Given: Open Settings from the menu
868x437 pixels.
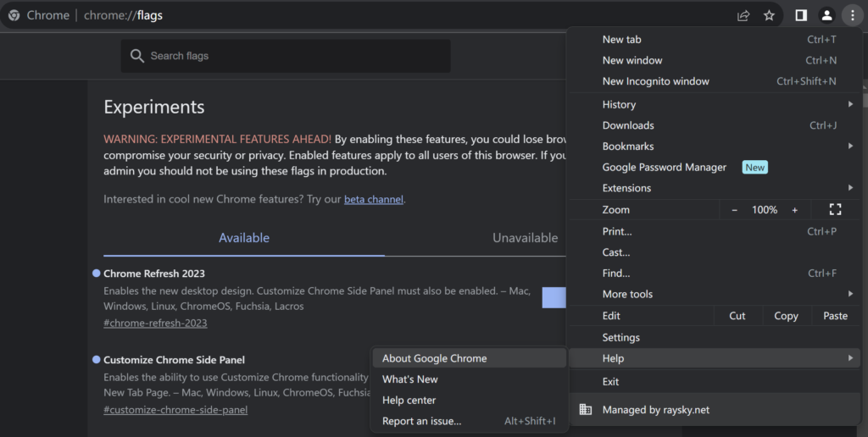Looking at the screenshot, I should 620,337.
